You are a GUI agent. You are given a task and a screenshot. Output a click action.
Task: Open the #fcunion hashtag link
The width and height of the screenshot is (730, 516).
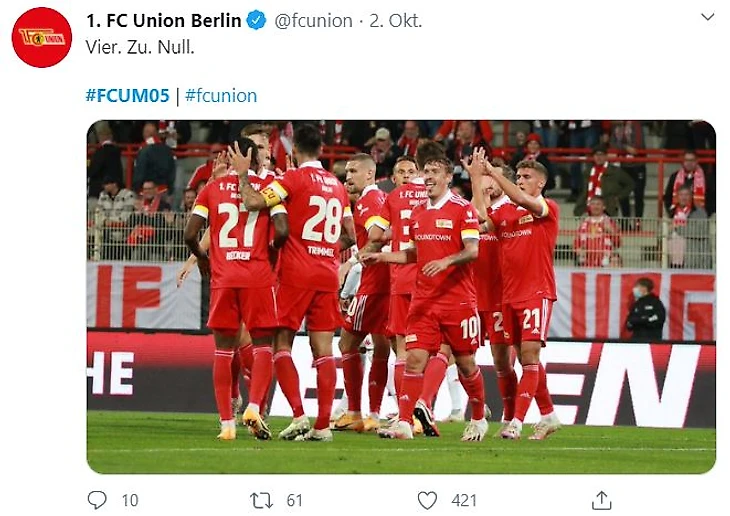221,96
